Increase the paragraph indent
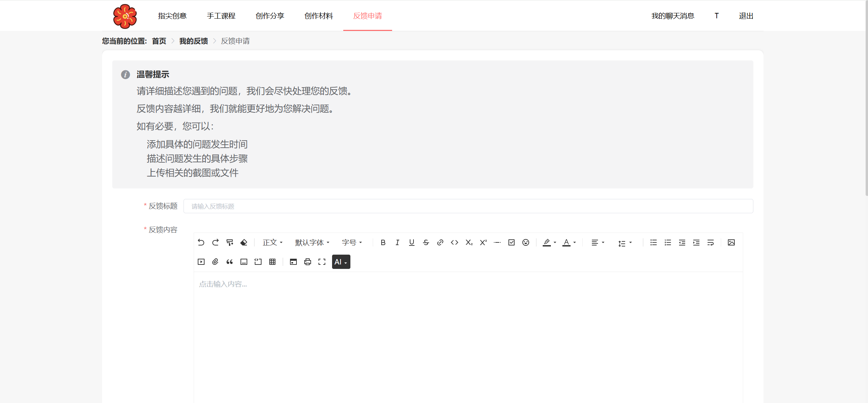The height and width of the screenshot is (403, 868). (x=696, y=242)
